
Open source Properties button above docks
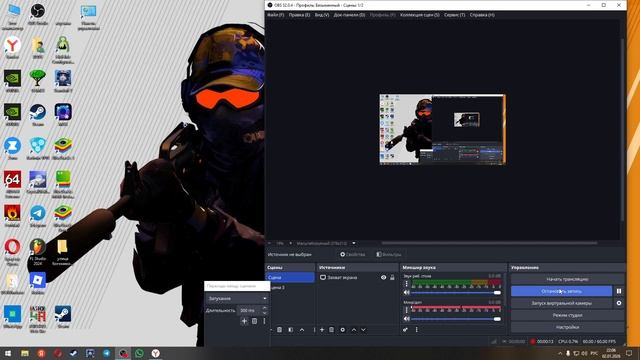353,254
